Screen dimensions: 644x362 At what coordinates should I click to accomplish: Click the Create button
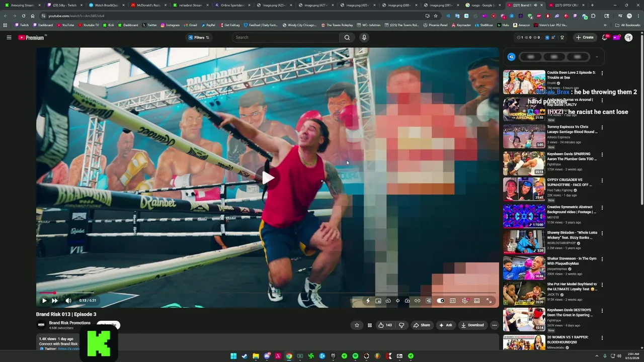[585, 37]
